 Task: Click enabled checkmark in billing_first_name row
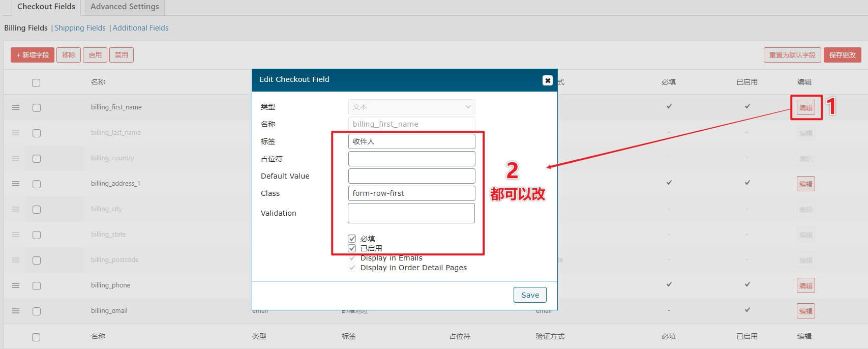(747, 106)
